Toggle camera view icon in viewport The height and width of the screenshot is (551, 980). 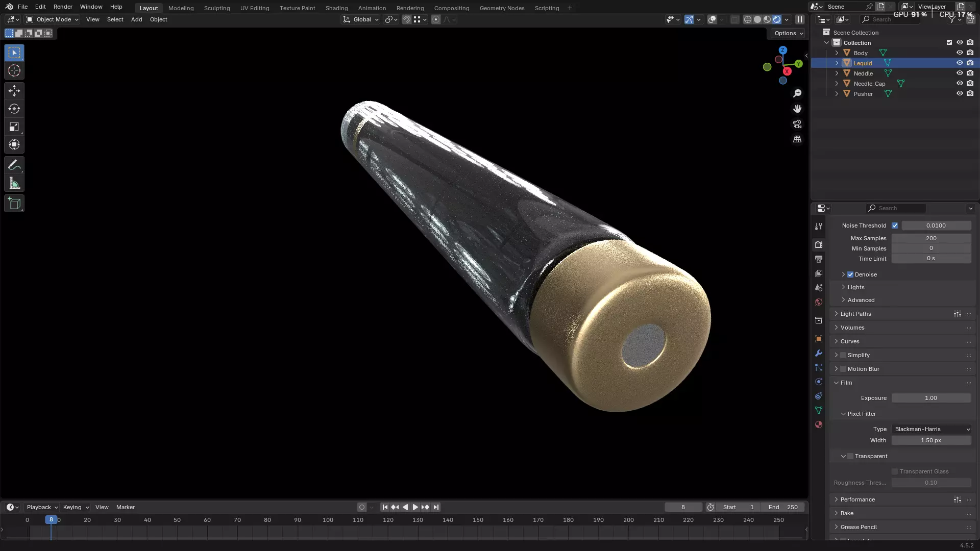click(797, 124)
